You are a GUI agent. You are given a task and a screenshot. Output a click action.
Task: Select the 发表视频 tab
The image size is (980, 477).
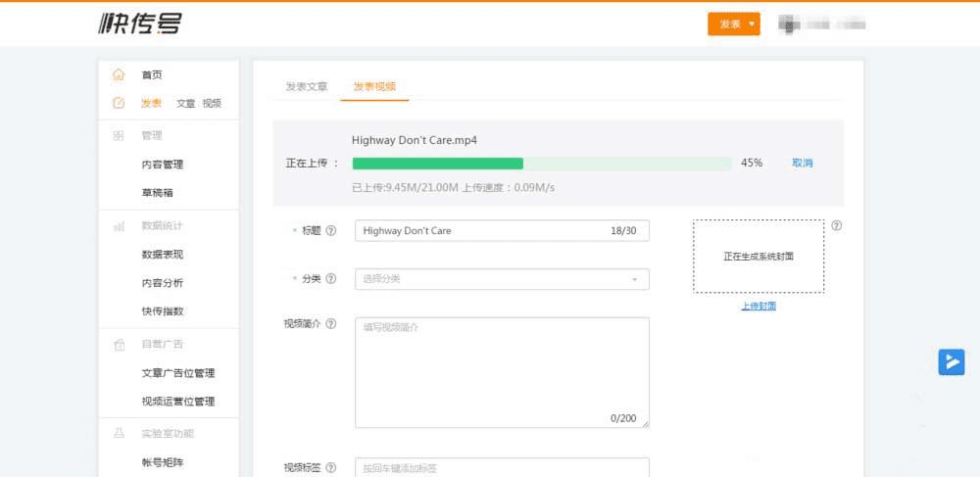coord(374,87)
